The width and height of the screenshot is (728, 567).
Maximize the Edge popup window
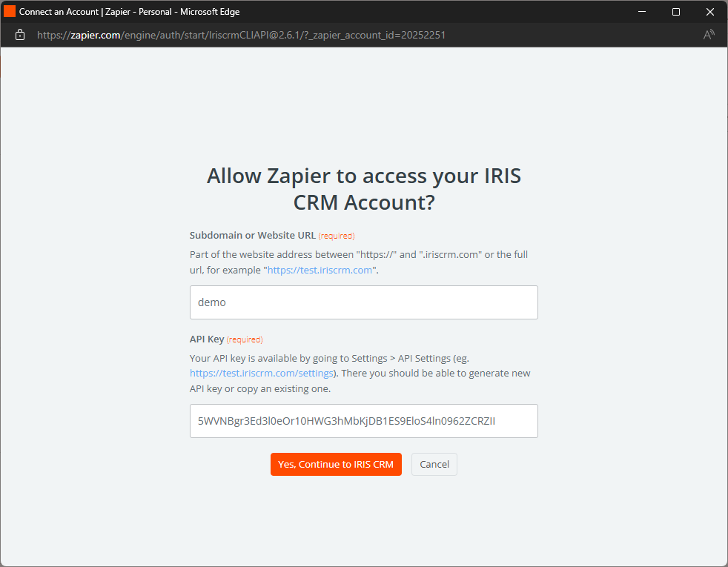click(676, 12)
